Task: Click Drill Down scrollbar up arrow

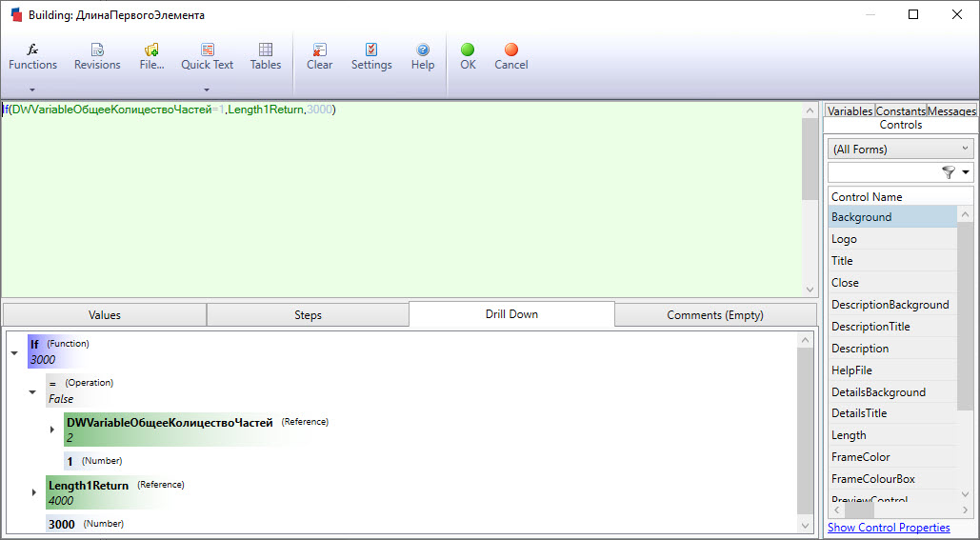Action: (805, 340)
